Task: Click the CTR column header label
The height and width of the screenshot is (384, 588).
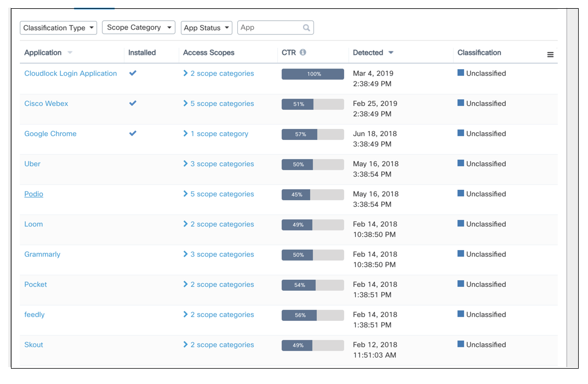Action: pyautogui.click(x=289, y=53)
